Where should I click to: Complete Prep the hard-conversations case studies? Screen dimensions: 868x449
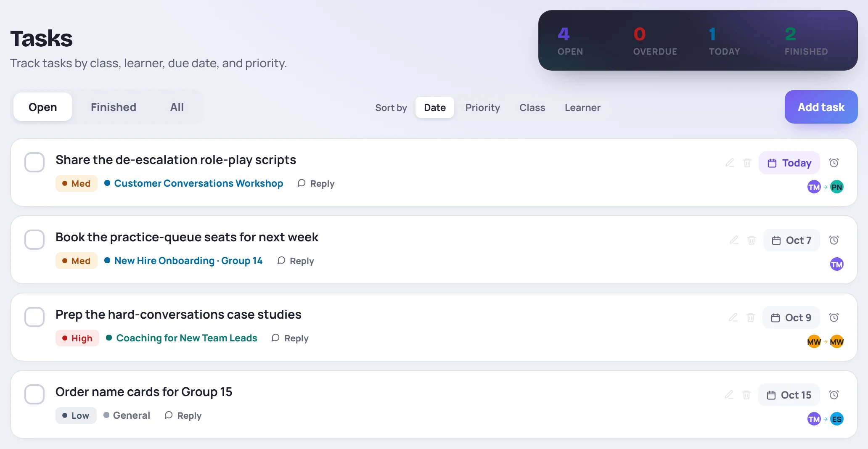pos(34,317)
